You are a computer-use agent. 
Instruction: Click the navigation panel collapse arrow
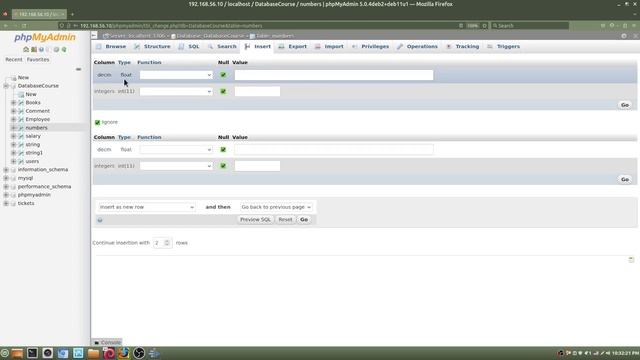point(94,36)
